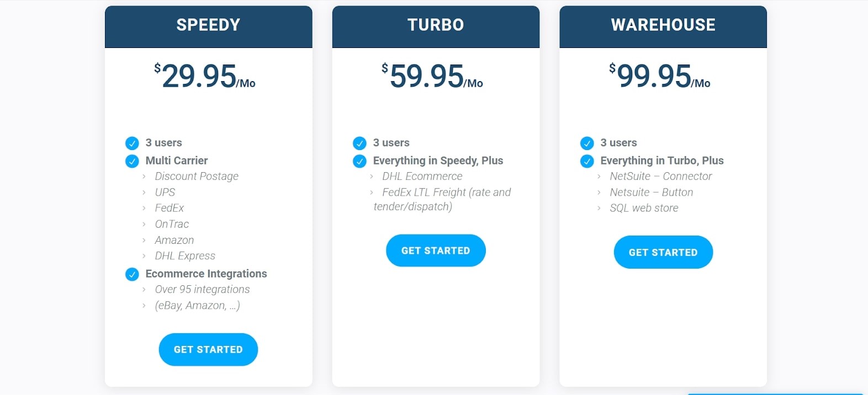Click the checkmark icon beside Multi Carrier
868x395 pixels.
pos(132,161)
